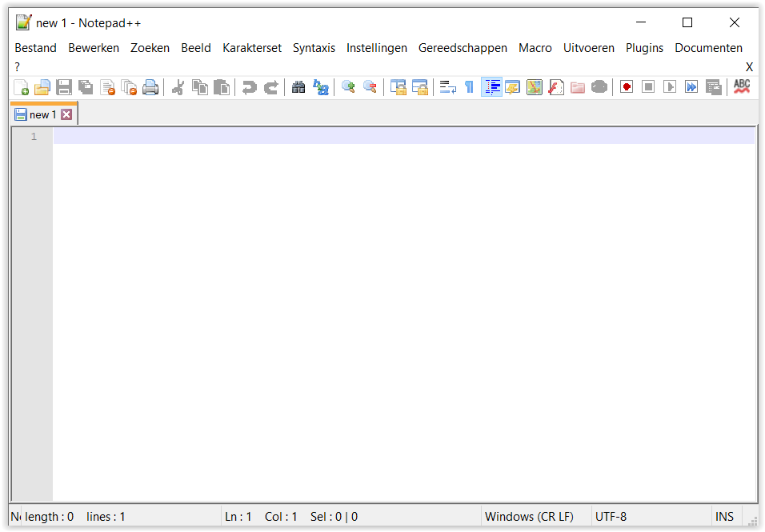
Task: Open the Syntaxis menu
Action: pyautogui.click(x=314, y=48)
